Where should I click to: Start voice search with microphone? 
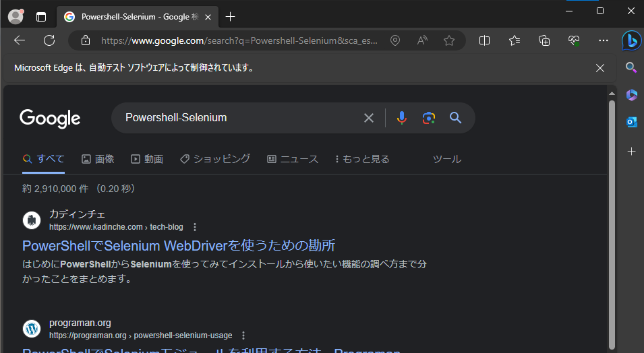402,118
